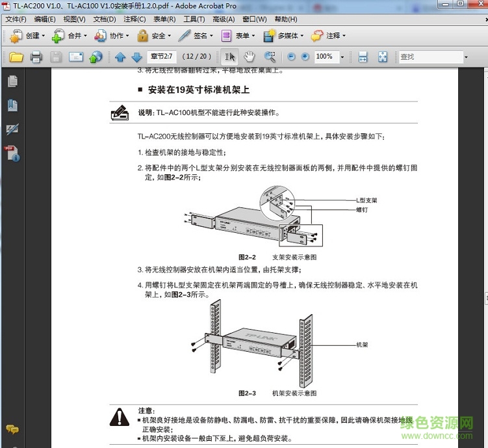Click the 查找 search field

[431, 57]
